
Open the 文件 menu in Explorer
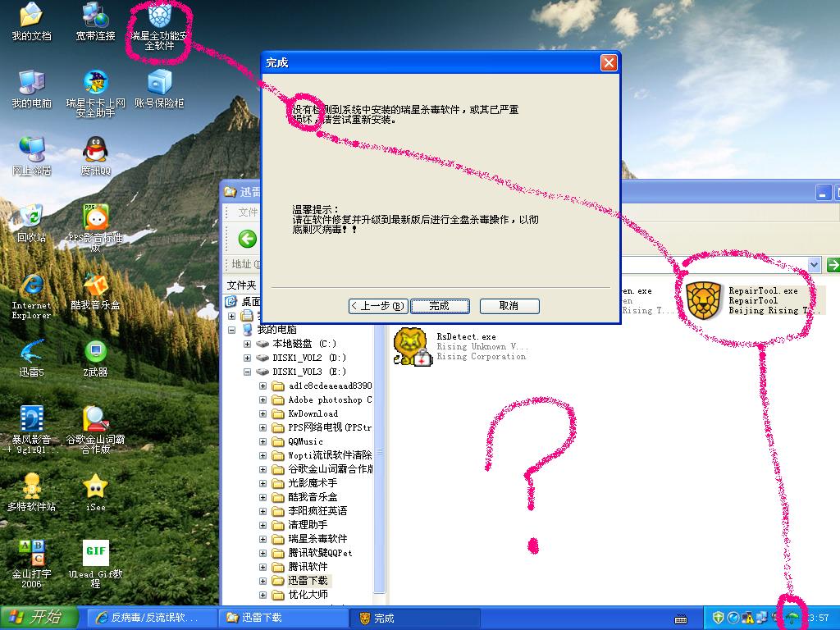(248, 212)
